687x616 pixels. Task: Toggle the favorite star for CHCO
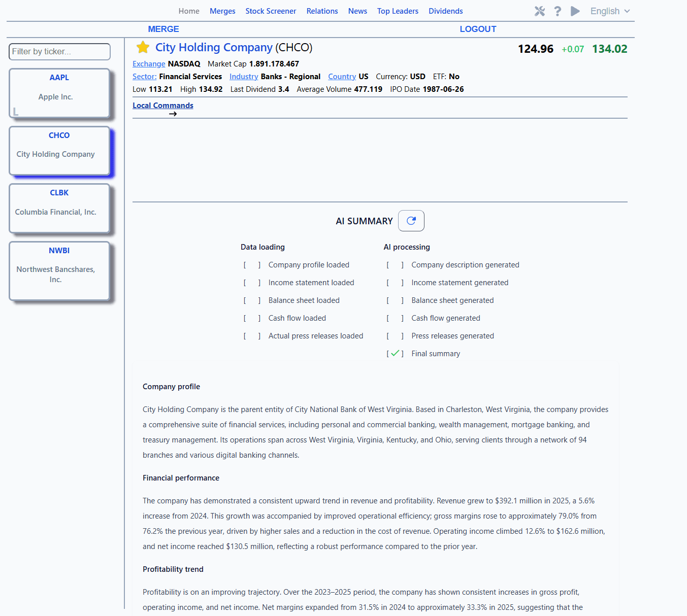point(143,47)
